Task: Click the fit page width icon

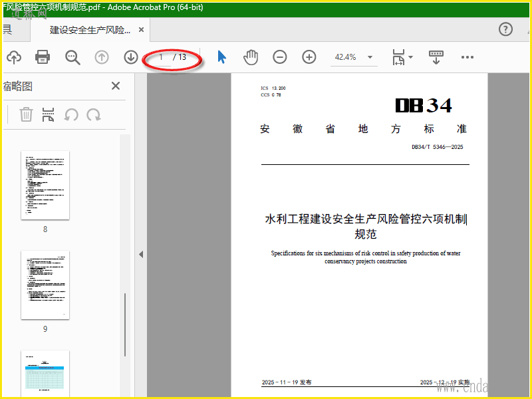Action: (x=398, y=57)
